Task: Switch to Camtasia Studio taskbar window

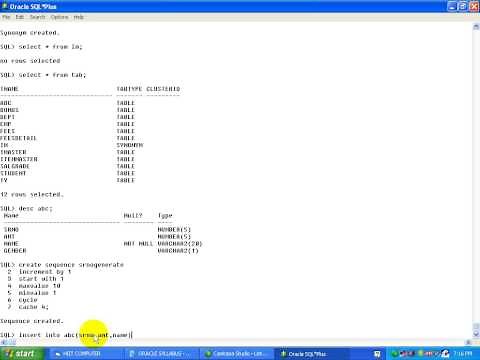Action: point(237,354)
